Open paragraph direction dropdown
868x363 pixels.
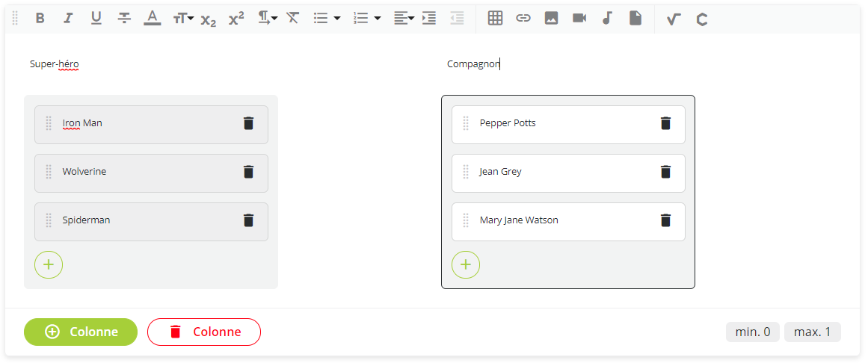[268, 18]
